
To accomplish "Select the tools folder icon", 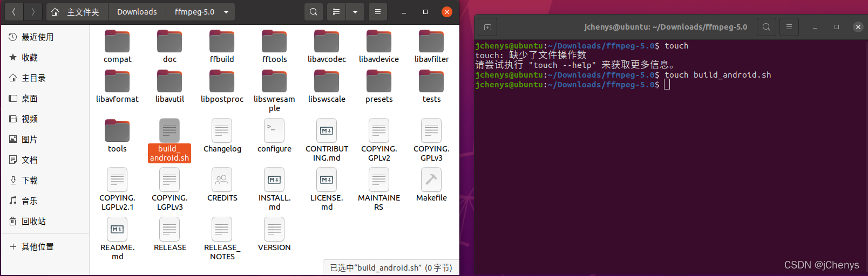I will (117, 130).
